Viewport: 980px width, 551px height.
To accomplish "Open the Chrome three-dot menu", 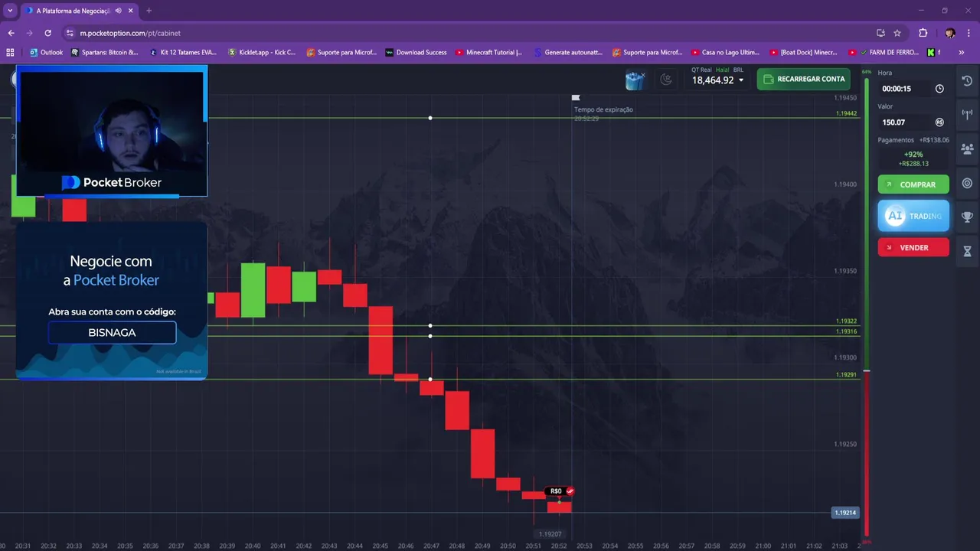I will (969, 33).
